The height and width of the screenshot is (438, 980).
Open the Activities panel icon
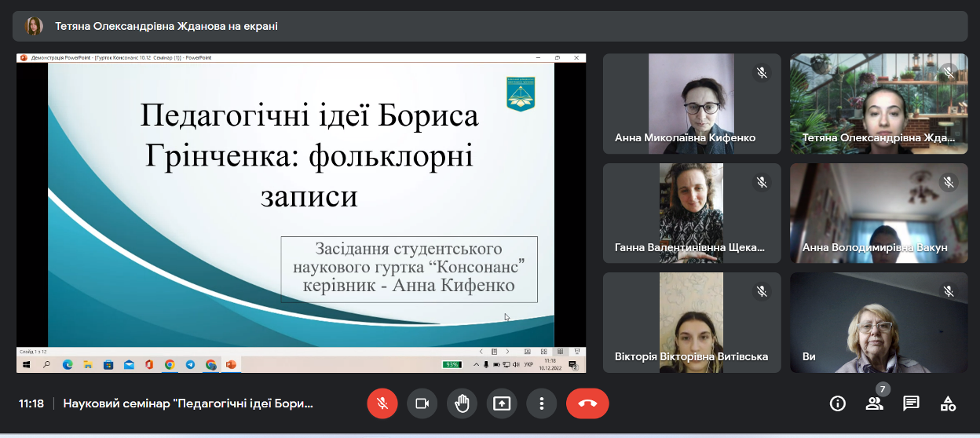[948, 403]
